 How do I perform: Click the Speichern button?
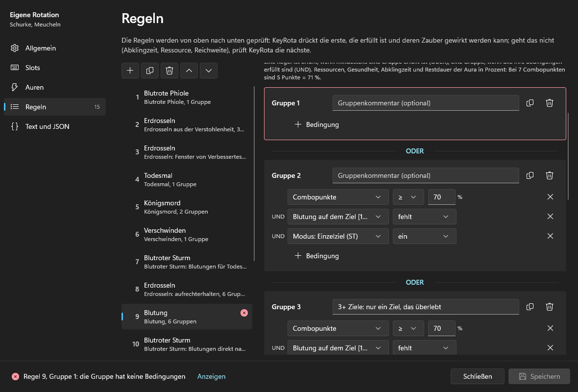point(540,376)
